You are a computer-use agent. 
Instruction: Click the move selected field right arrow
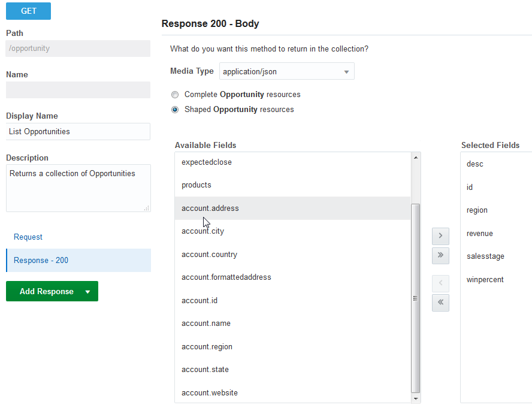coord(440,236)
